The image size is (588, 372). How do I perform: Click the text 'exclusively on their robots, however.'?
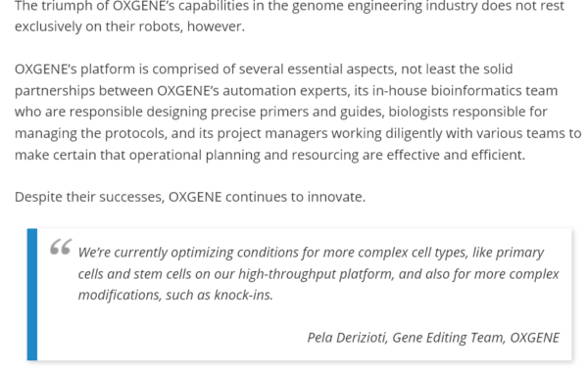click(129, 26)
